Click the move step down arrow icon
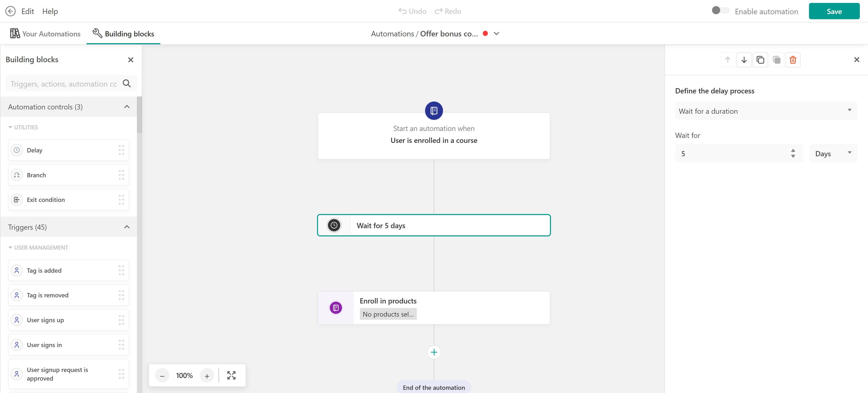The height and width of the screenshot is (393, 868). [744, 60]
